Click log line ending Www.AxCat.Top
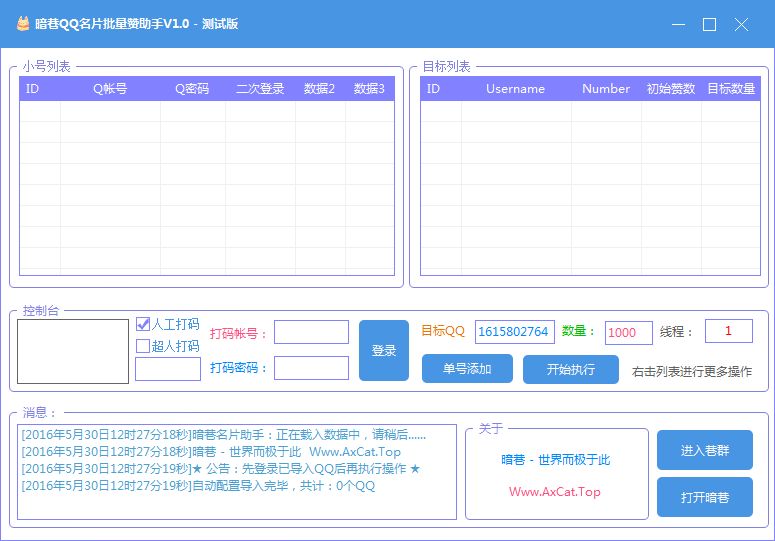This screenshot has width=775, height=541. [x=211, y=452]
